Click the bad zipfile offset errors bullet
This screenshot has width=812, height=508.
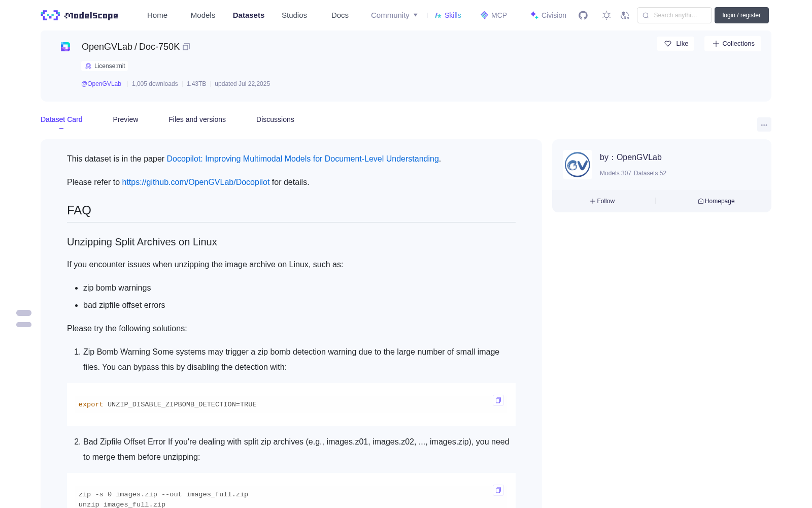tap(124, 305)
